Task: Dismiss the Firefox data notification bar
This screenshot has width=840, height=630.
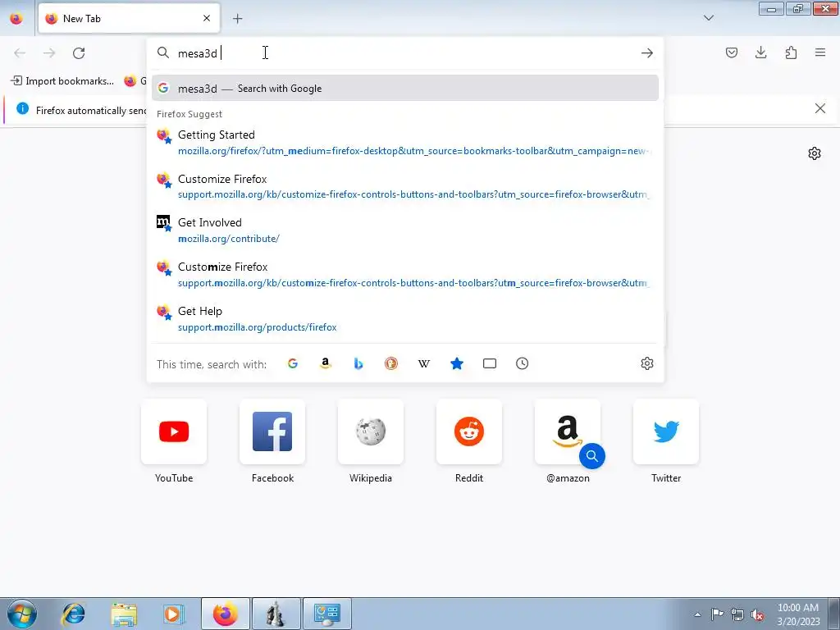Action: (x=819, y=109)
